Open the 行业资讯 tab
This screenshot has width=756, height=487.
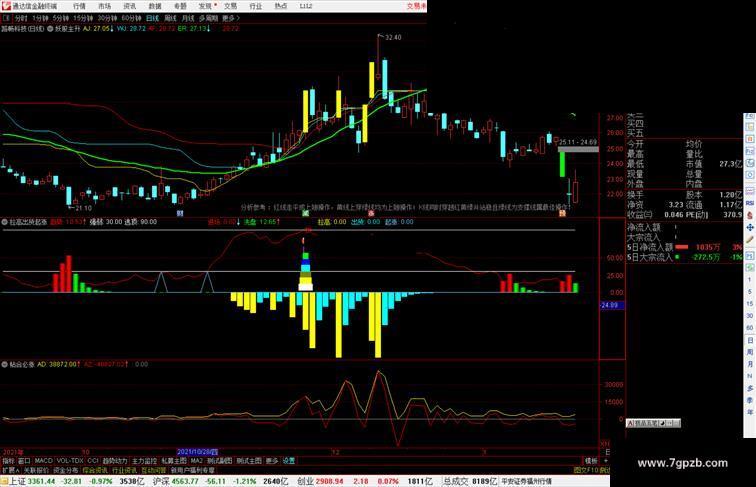(124, 470)
